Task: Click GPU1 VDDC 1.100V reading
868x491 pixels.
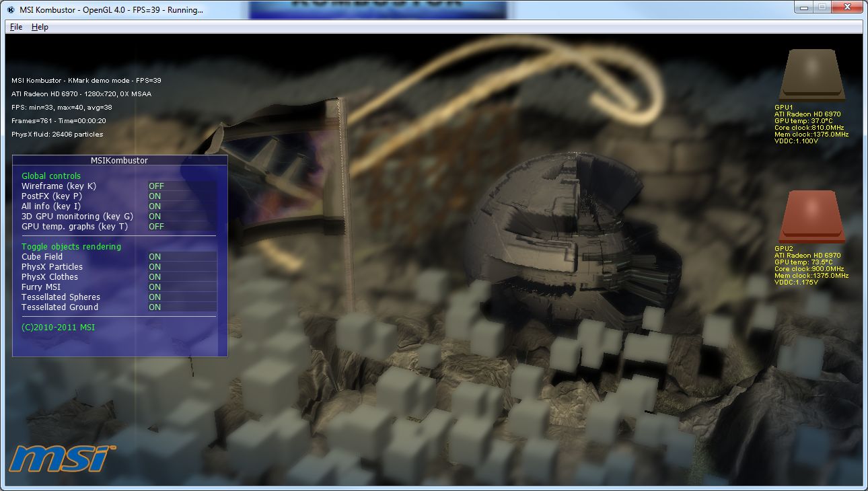Action: [797, 141]
